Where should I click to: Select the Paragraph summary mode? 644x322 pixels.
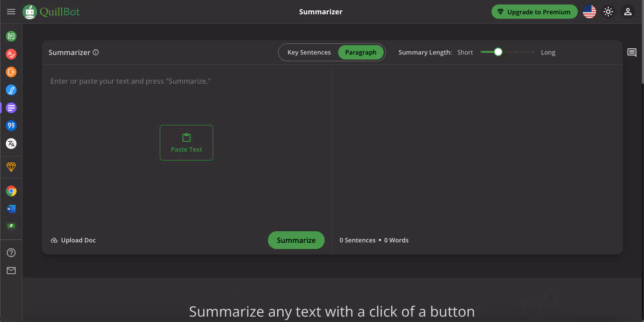point(360,52)
